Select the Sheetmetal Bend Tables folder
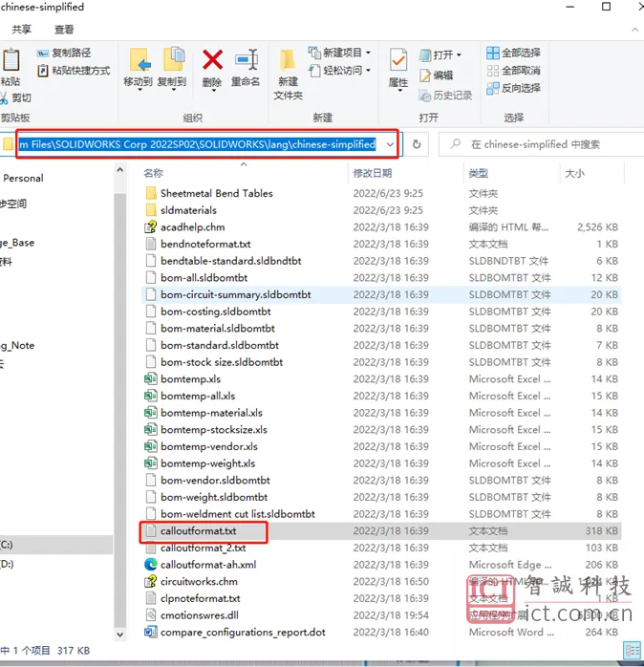This screenshot has height=667, width=644. coord(217,194)
